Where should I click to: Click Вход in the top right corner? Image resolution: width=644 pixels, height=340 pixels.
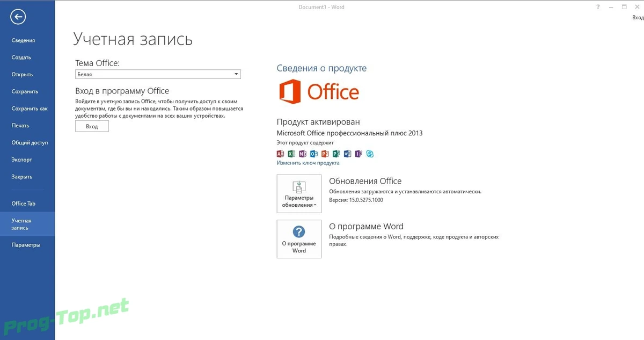click(x=638, y=18)
